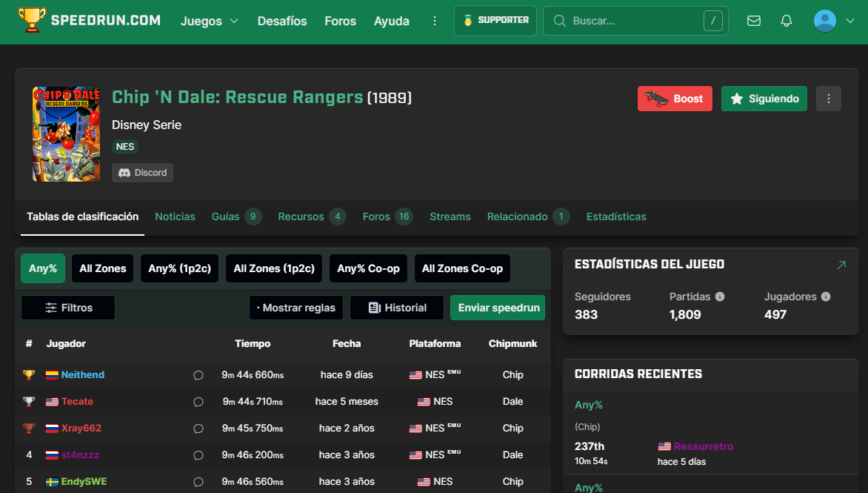The image size is (868, 493).
Task: Open the three-dot menu beside Ayuda
Action: [435, 21]
